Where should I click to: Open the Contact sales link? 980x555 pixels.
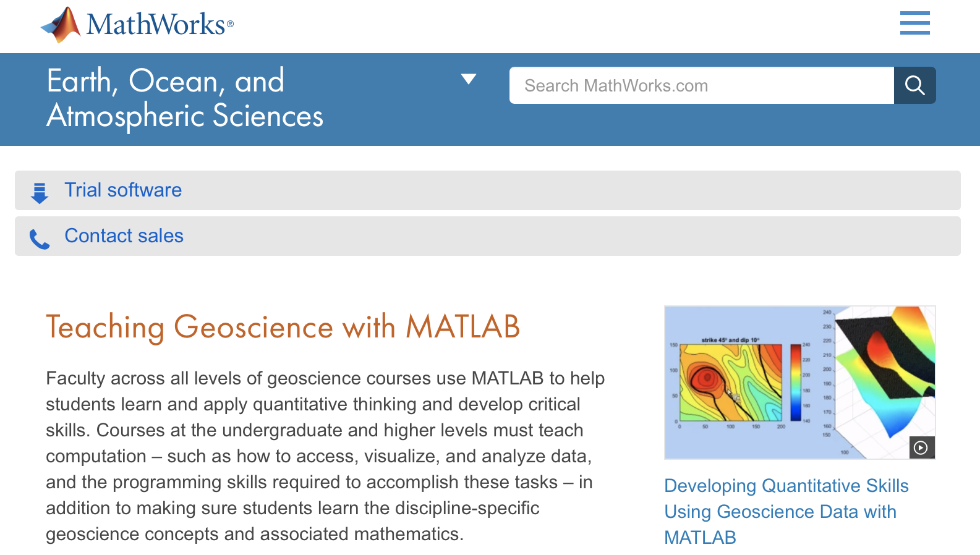point(124,235)
